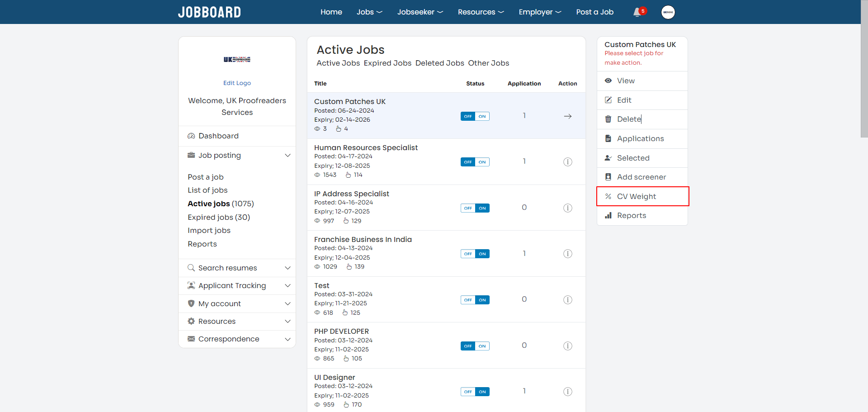Open the notifications bell icon
The height and width of the screenshot is (412, 868).
[x=637, y=12]
